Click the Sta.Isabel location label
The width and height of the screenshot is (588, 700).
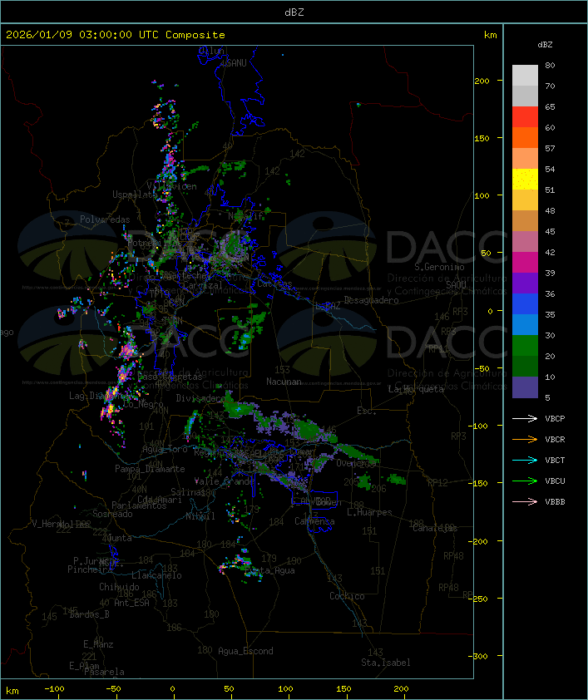click(385, 663)
